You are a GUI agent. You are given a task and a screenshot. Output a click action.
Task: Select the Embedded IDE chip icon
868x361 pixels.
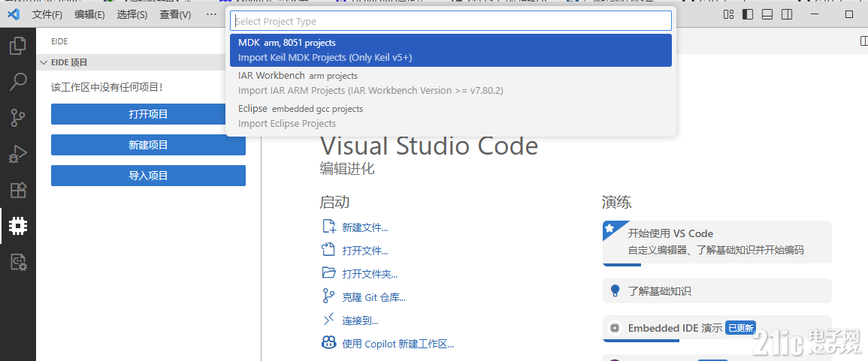18,226
